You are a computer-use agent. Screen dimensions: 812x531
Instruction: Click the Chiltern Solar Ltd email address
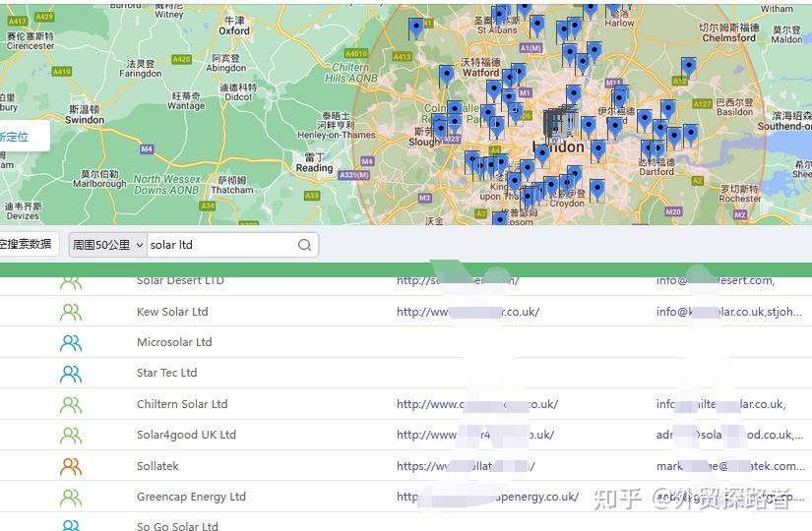[720, 404]
